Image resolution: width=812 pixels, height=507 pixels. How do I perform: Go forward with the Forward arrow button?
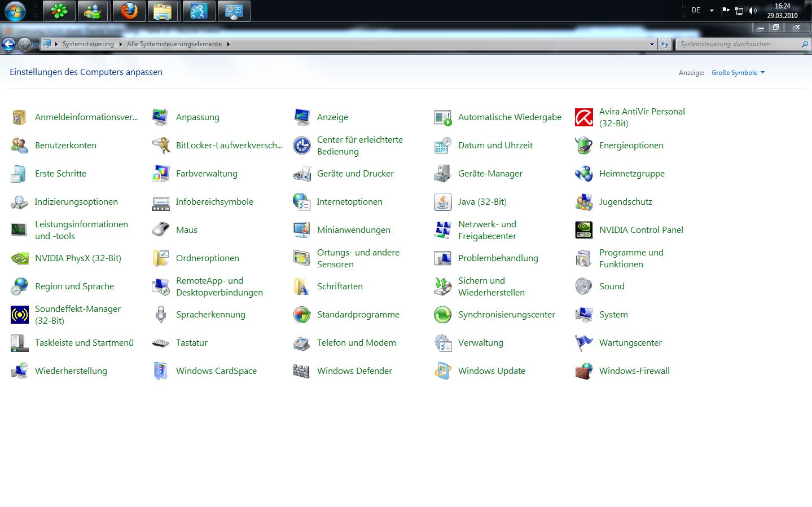coord(25,44)
